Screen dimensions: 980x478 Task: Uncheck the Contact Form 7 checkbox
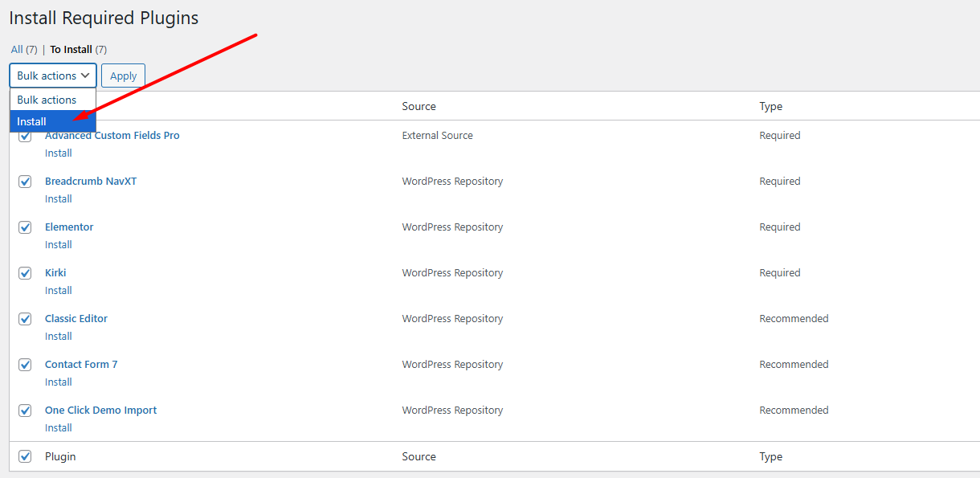(x=25, y=365)
